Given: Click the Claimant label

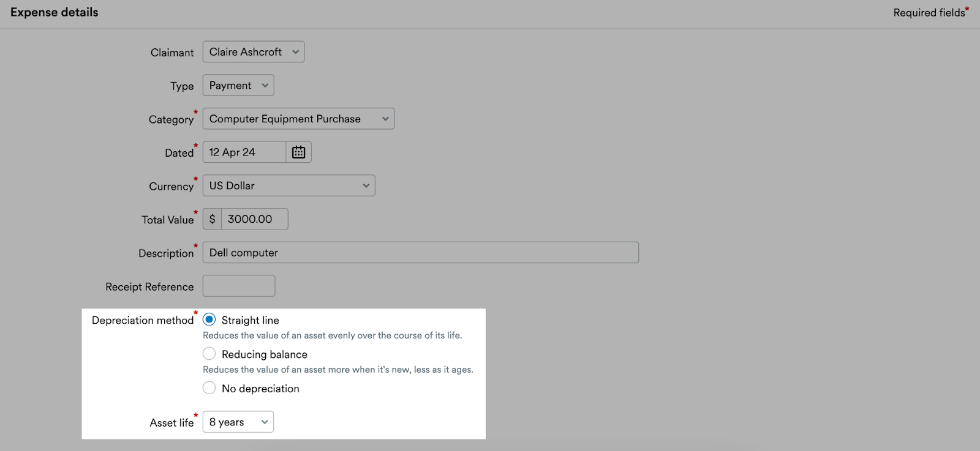Looking at the screenshot, I should point(172,53).
